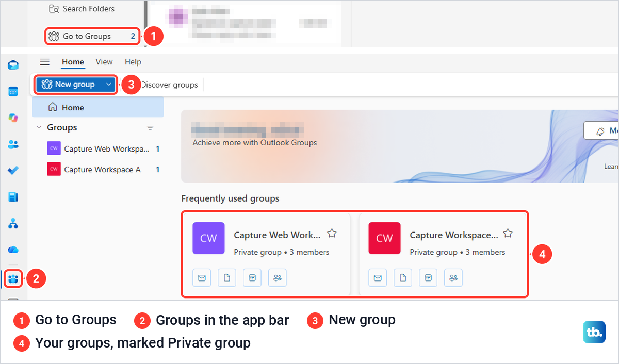Screen dimensions: 619x364
Task: Favorite Capture Web Work... card with star
Action: (332, 234)
